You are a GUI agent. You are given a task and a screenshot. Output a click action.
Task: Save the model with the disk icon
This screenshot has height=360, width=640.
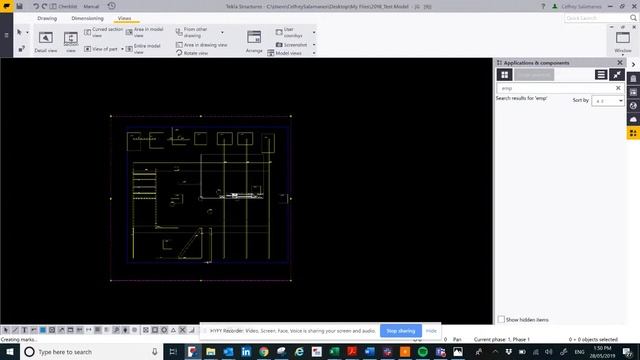19,6
